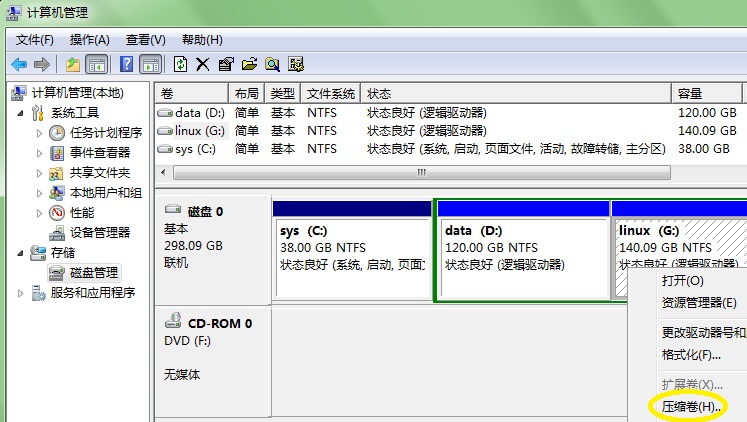This screenshot has height=422, width=747.
Task: Click the Services and Applications icon
Action: (38, 293)
